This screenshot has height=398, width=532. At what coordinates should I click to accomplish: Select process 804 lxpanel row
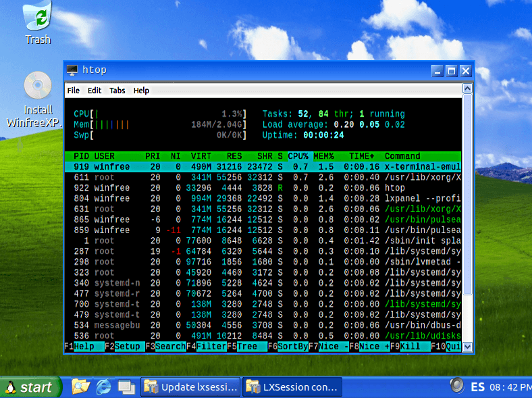point(263,198)
